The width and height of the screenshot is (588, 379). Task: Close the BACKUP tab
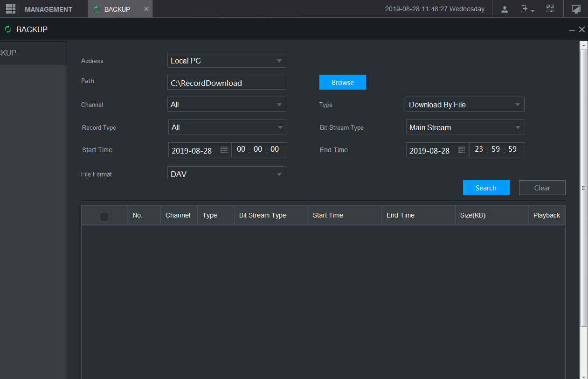coord(146,9)
